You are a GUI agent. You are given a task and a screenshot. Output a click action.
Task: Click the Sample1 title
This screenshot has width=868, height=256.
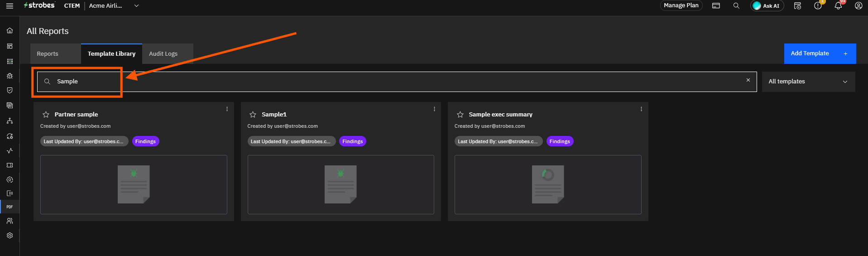coord(274,115)
